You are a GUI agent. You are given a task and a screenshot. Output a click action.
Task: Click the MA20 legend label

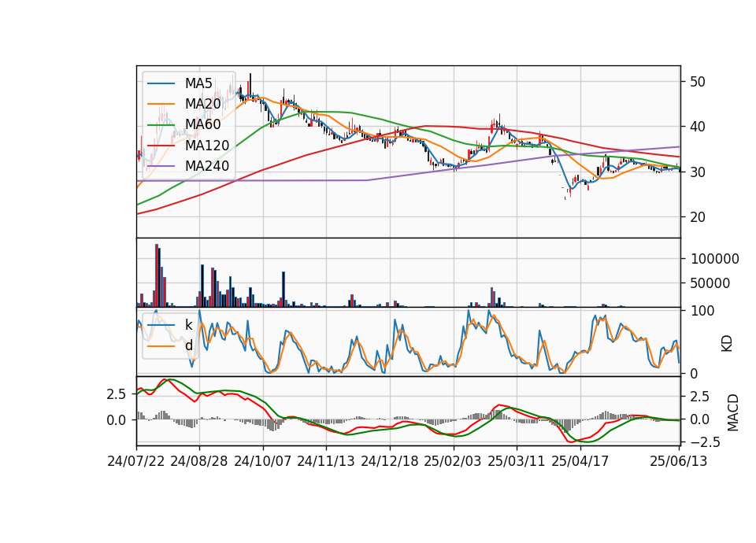[202, 104]
